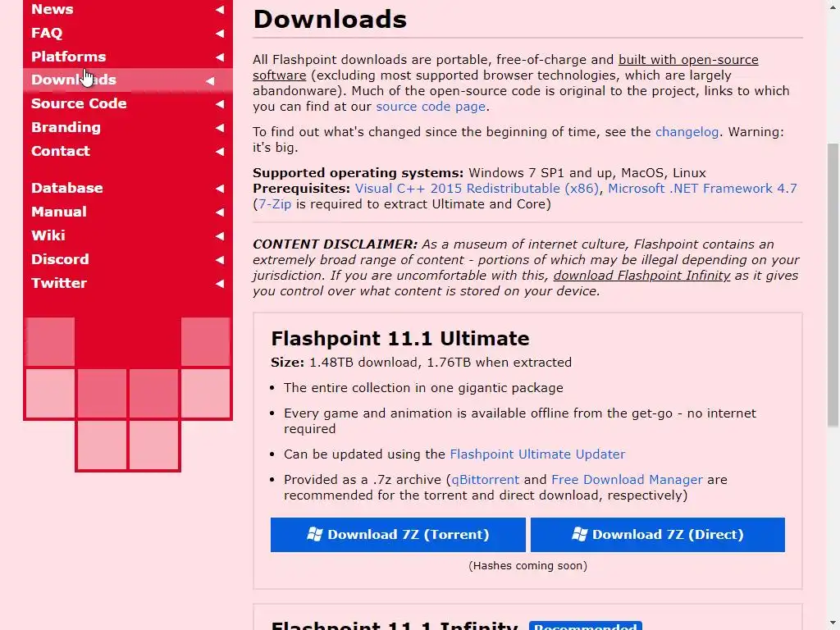Click the arrow icon beside Database
840x630 pixels.
click(x=220, y=188)
